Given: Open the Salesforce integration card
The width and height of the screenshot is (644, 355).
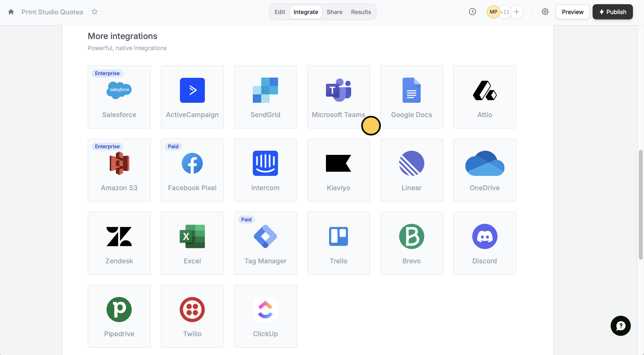Looking at the screenshot, I should point(119,97).
